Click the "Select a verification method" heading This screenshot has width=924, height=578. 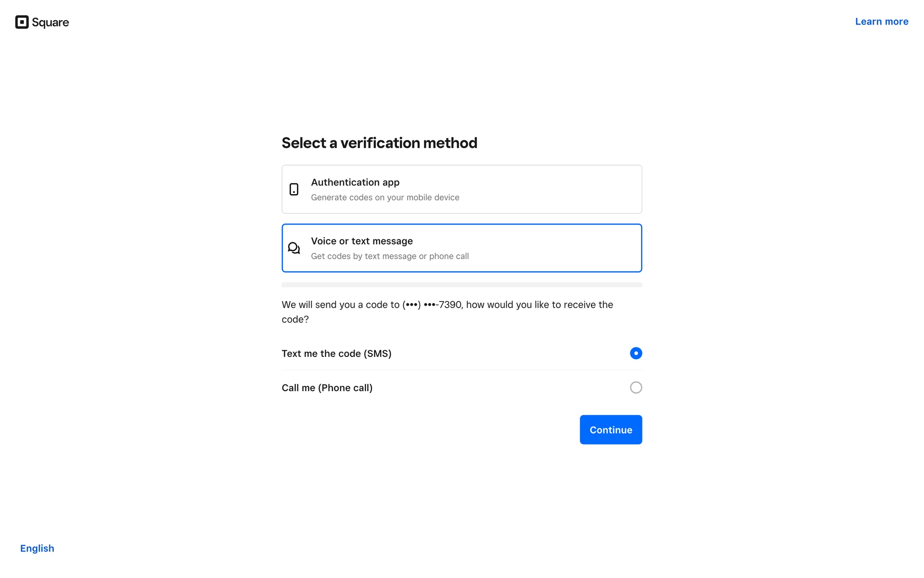point(379,143)
